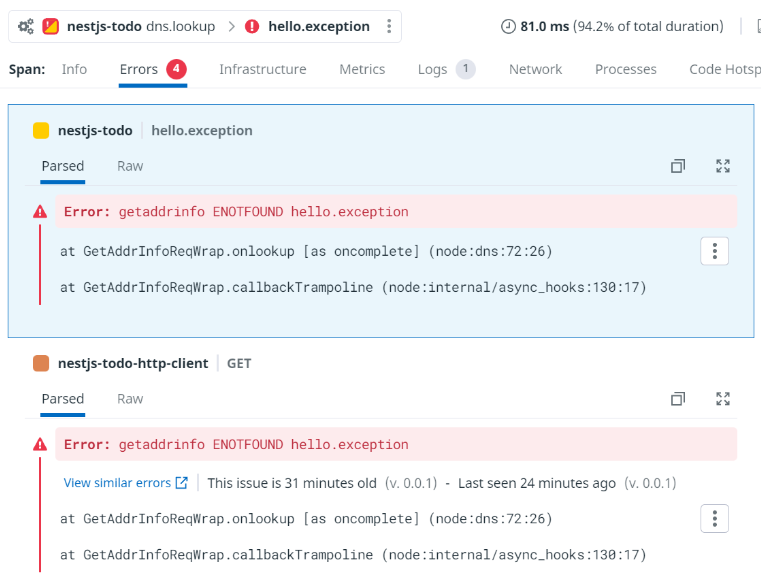Click hello.exception label in first error card
Image resolution: width=761 pixels, height=587 pixels.
[202, 131]
